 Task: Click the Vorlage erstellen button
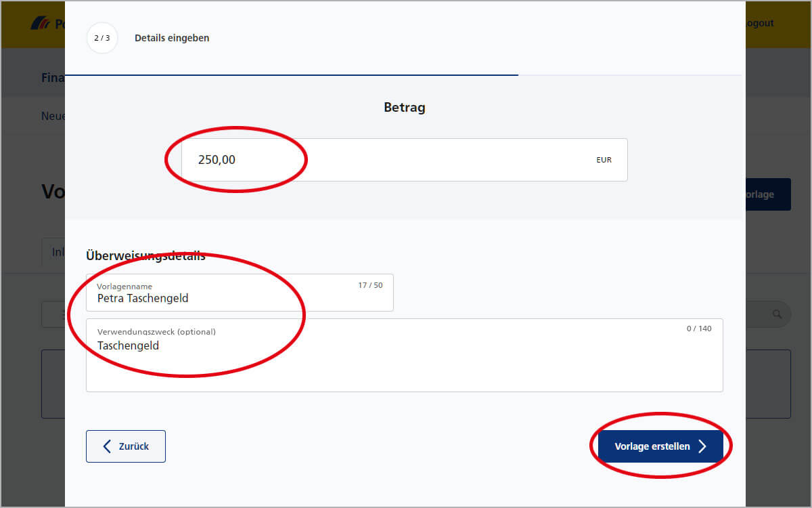coord(660,446)
